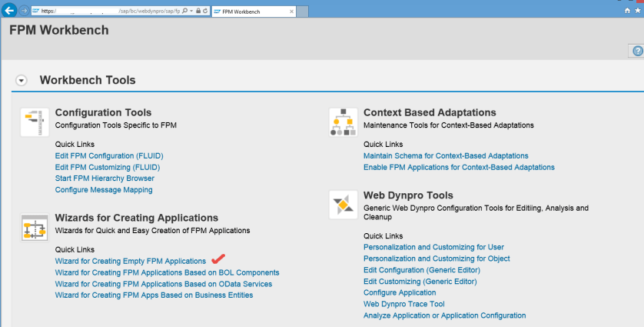
Task: Go back with the browser back arrow
Action: [9, 11]
